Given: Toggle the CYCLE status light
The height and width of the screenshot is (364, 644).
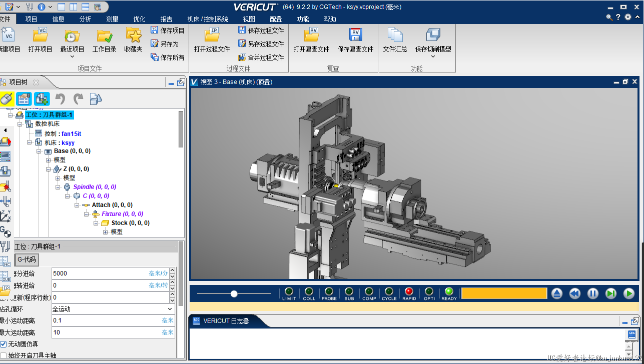Looking at the screenshot, I should 389,291.
